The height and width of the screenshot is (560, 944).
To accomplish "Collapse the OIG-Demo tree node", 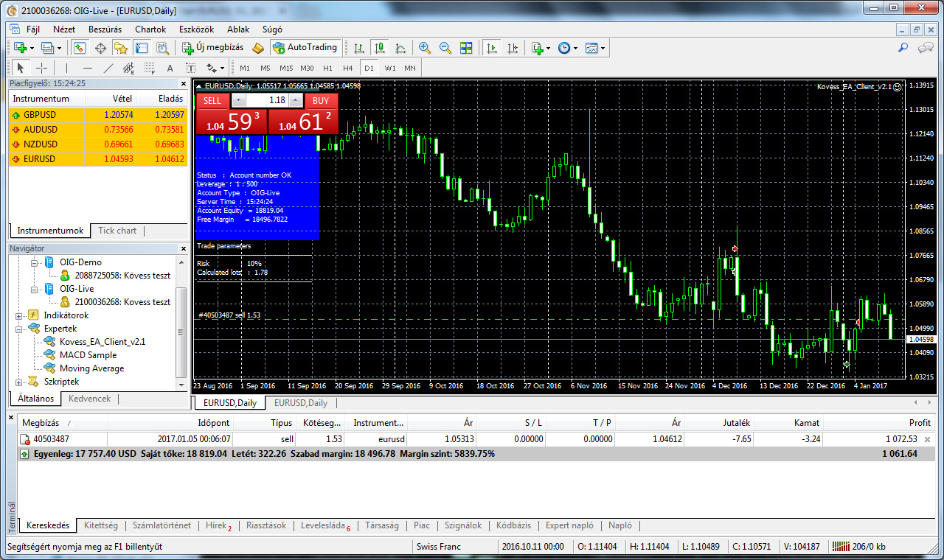I will 35,262.
